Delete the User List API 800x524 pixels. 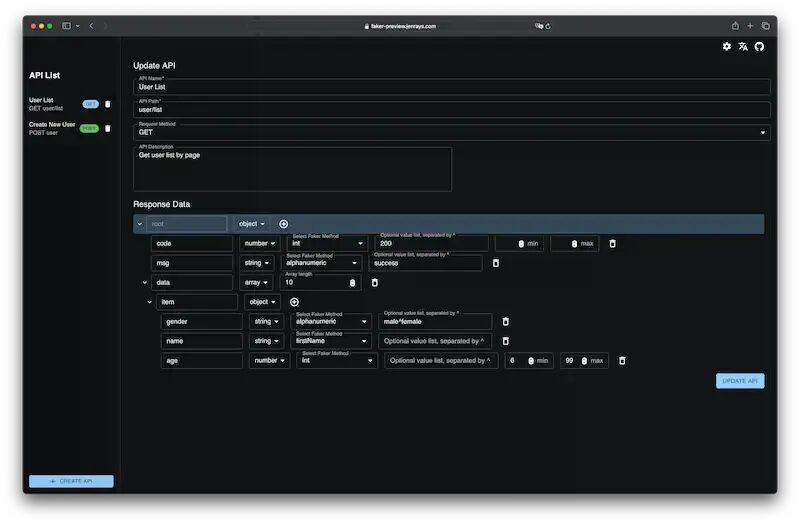[x=108, y=104]
